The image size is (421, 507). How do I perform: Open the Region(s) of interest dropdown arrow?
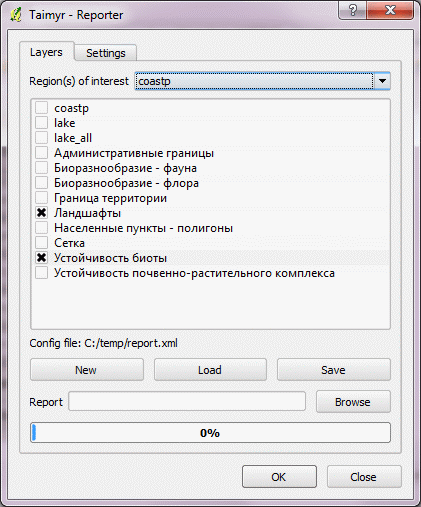click(x=382, y=81)
